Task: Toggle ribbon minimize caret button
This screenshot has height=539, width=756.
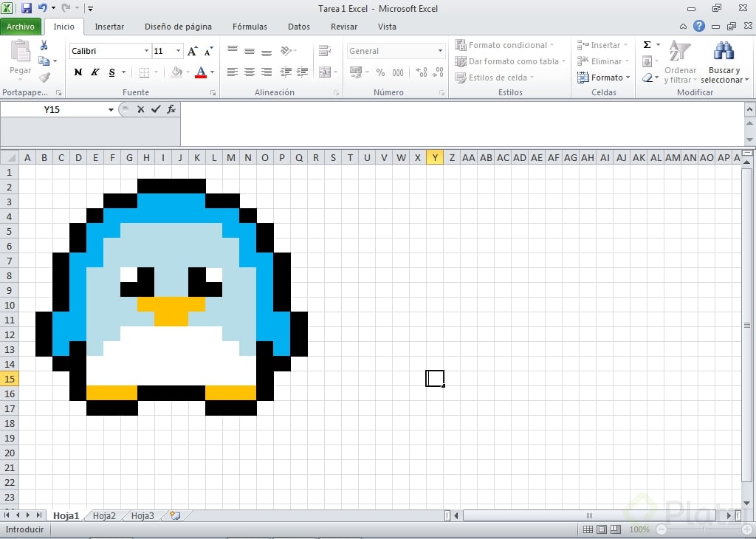Action: coord(683,27)
